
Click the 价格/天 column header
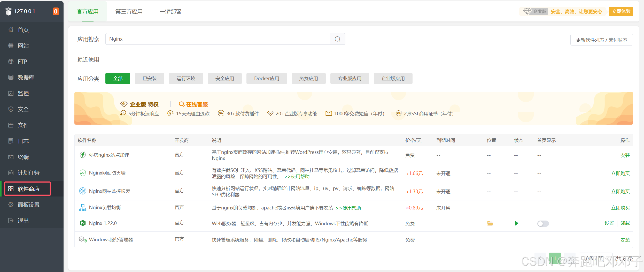click(413, 140)
